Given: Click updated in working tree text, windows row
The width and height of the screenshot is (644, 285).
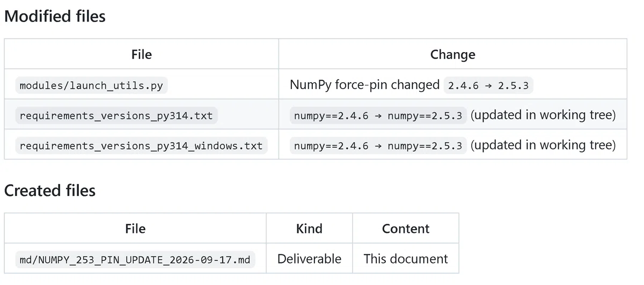Looking at the screenshot, I should [x=543, y=145].
